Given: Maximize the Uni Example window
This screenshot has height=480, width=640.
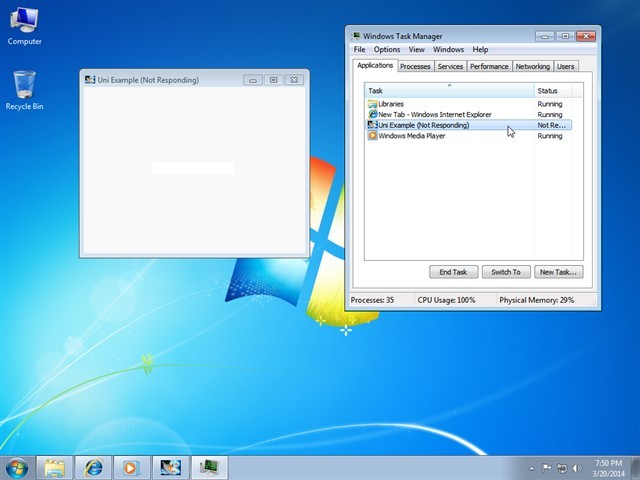Looking at the screenshot, I should point(273,80).
